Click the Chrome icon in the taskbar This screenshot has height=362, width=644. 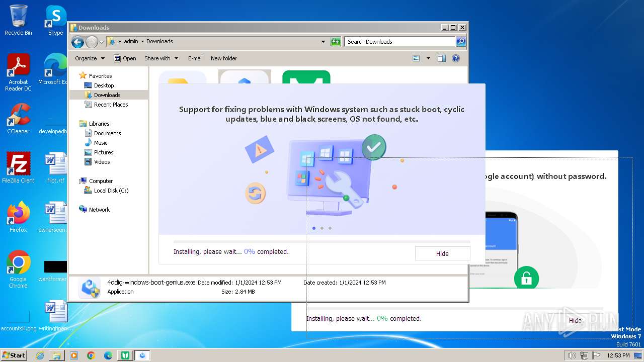coord(91,355)
